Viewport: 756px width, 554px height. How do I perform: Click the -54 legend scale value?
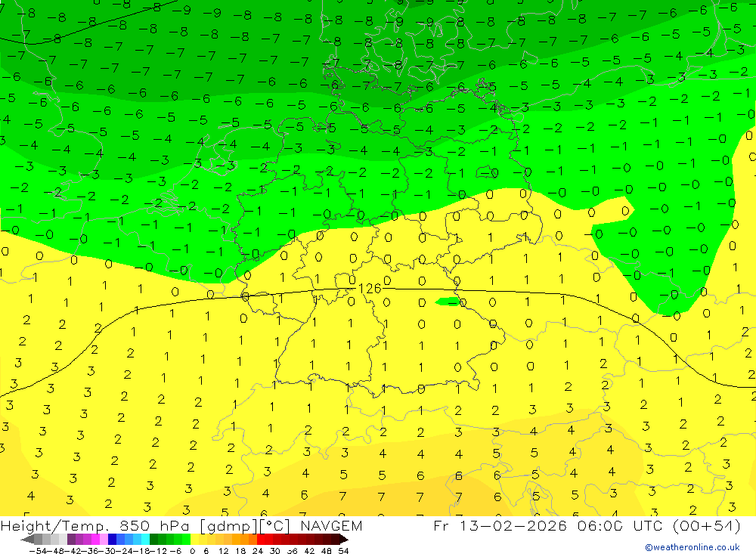coord(38,551)
